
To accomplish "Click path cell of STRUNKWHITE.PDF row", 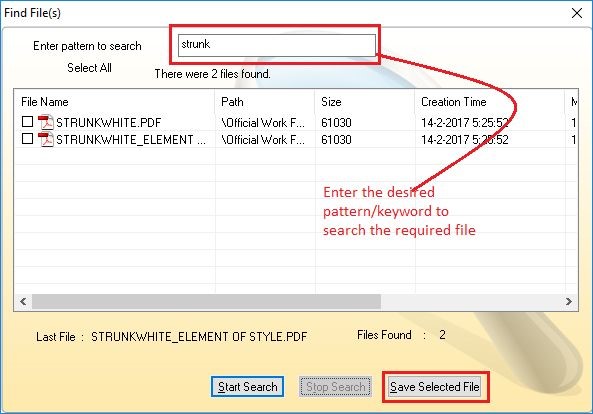I will pos(263,122).
